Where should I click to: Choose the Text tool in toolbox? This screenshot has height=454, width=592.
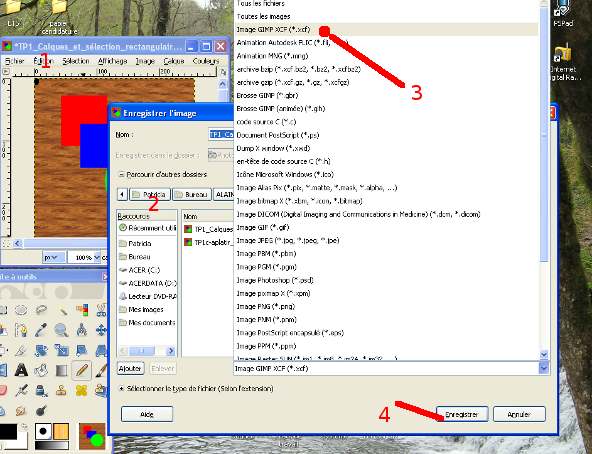tap(21, 370)
